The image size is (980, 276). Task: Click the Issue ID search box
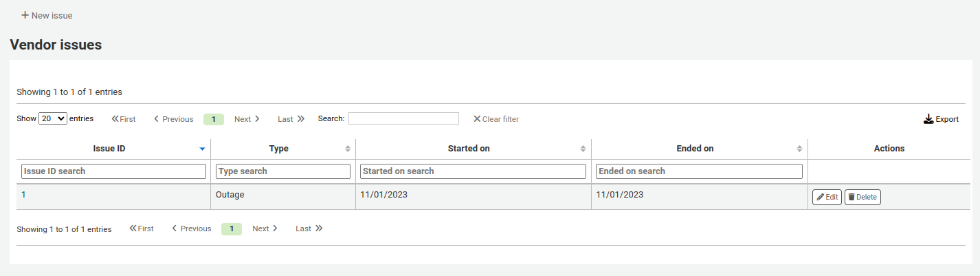pos(114,171)
